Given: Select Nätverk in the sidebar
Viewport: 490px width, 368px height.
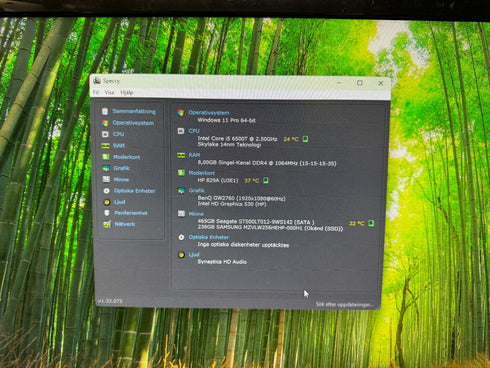Looking at the screenshot, I should point(125,224).
